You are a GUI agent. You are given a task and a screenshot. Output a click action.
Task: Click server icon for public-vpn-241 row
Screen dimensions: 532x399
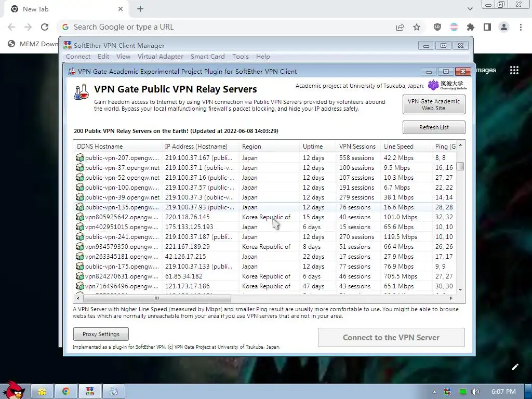(x=79, y=236)
